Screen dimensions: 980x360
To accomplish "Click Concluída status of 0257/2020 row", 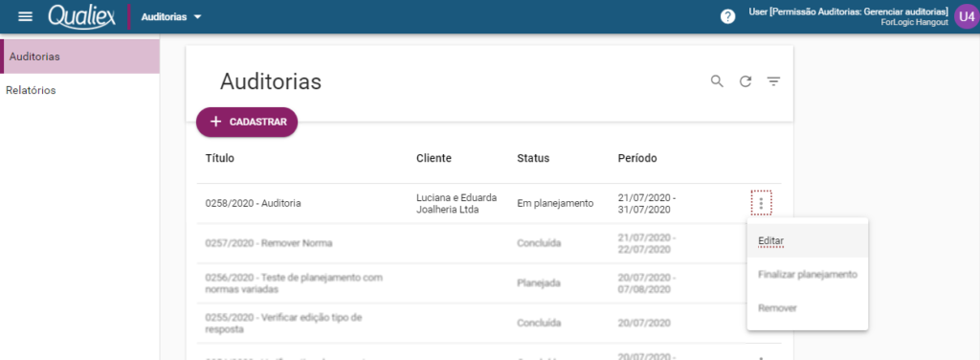I will pos(539,243).
